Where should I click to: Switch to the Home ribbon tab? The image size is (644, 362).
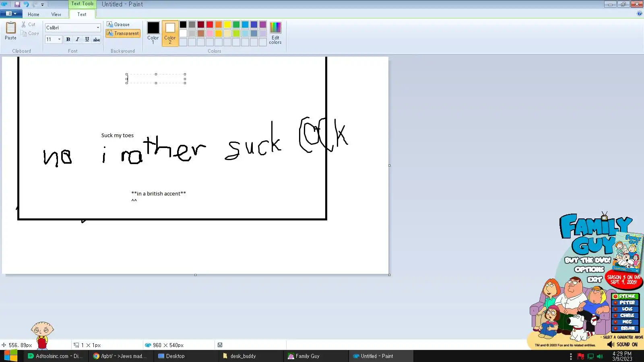point(33,14)
